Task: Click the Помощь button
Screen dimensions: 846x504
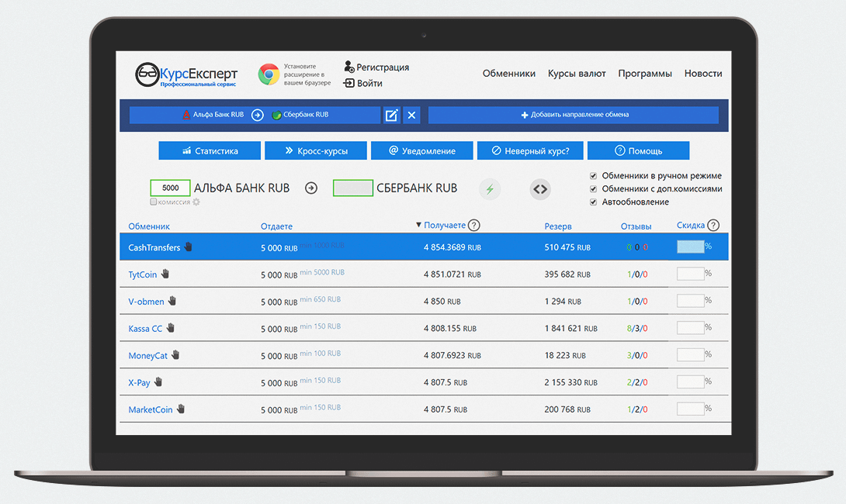Action: (x=638, y=150)
